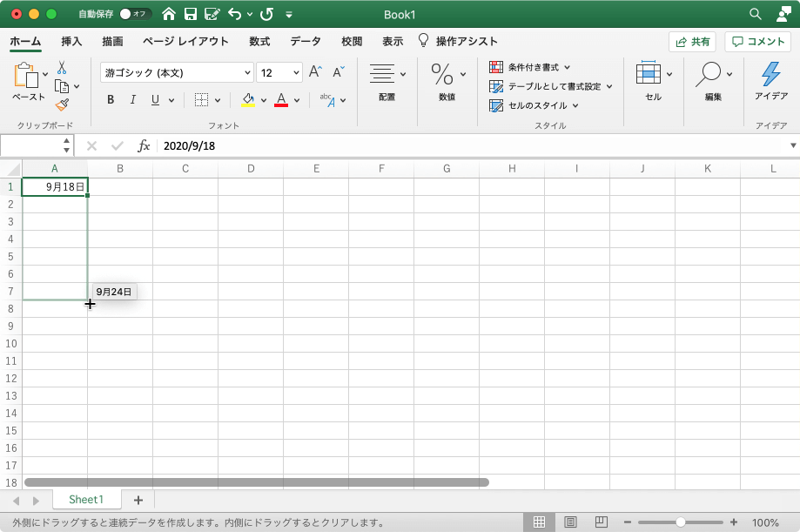
Task: Open the ページ レイアウト tab
Action: coord(185,41)
